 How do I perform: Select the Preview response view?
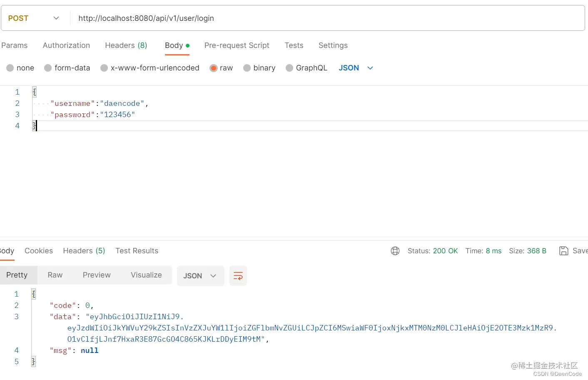click(97, 275)
